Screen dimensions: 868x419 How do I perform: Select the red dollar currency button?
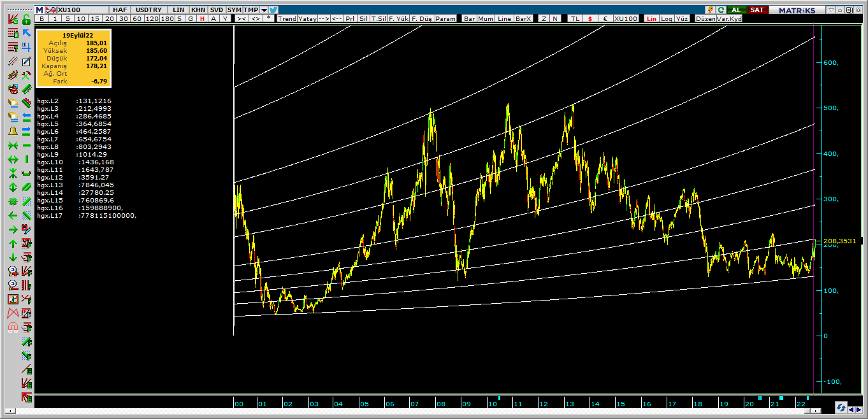tap(590, 18)
